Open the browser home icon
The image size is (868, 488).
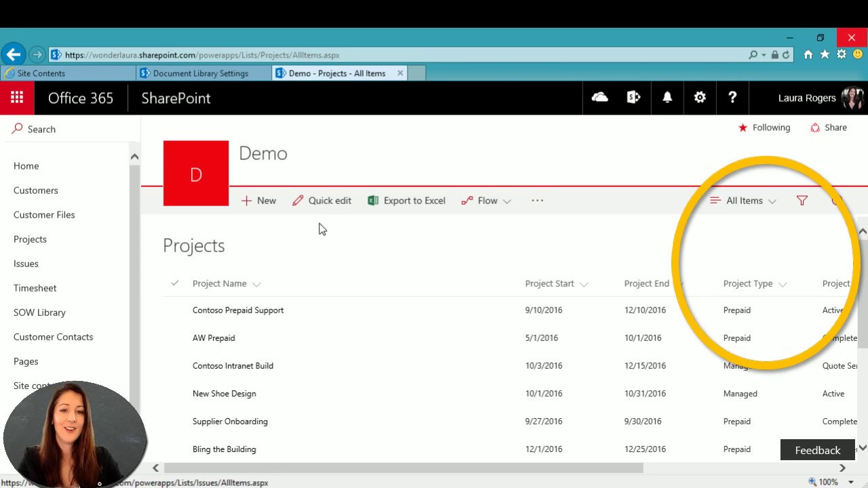808,55
